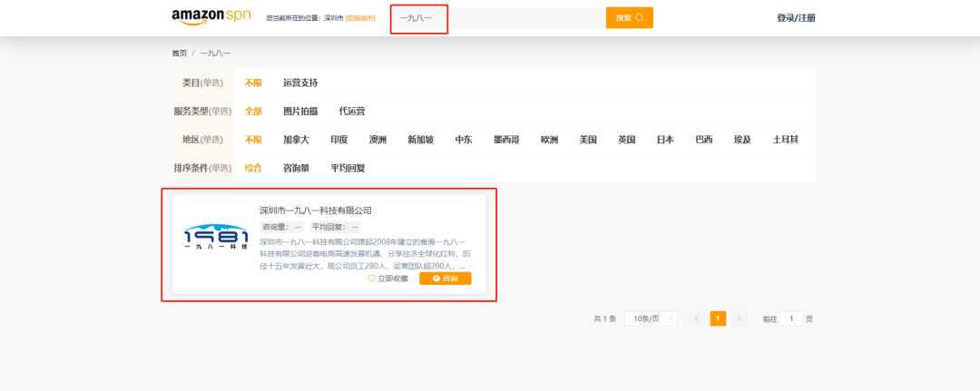The height and width of the screenshot is (391, 980).
Task: Open 登录/注册 login link
Action: pyautogui.click(x=796, y=18)
